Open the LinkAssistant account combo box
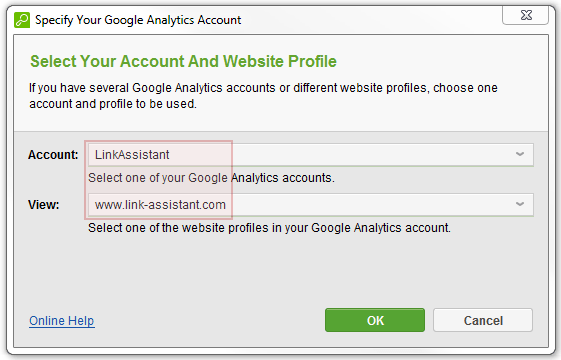561x360 pixels. 311,155
